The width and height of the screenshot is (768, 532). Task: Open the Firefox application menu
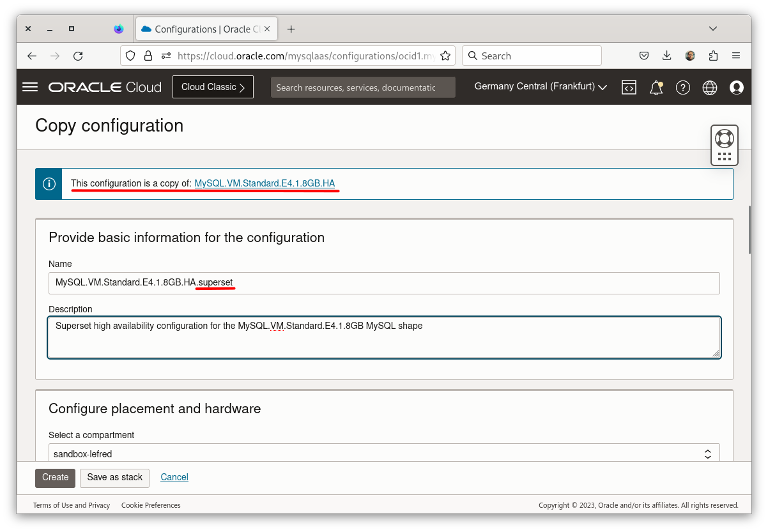[736, 56]
